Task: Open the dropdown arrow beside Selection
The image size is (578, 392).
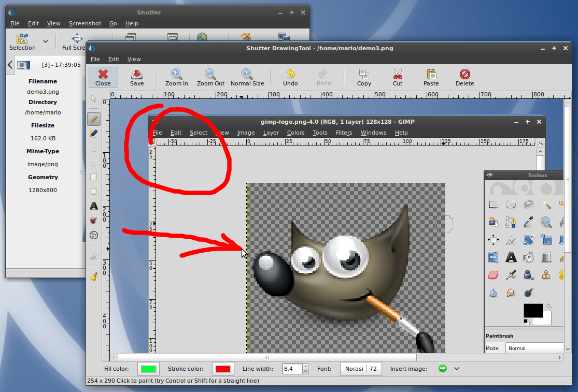Action: tap(46, 41)
